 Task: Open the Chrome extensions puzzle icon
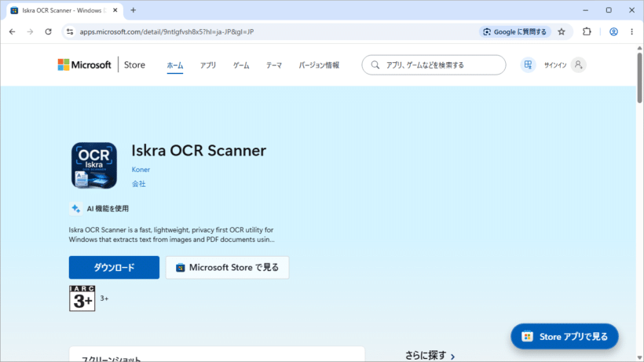click(x=587, y=31)
